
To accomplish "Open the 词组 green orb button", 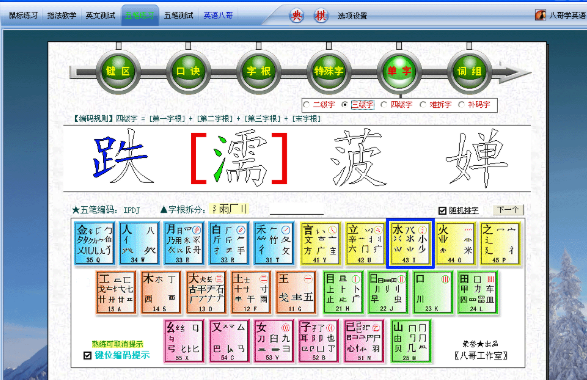I will [469, 71].
